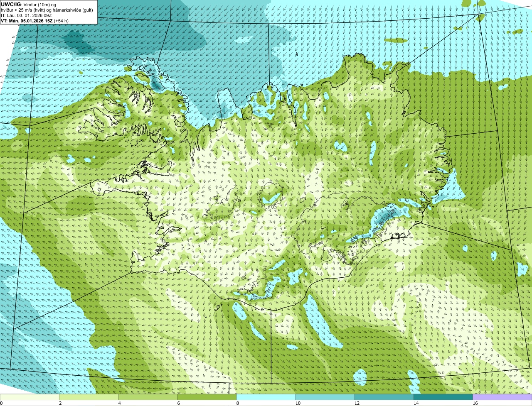Screen dimensions: 532x406
Task: Click the 8–10 m/s light cyan legend swatch
Action: [x=266, y=397]
